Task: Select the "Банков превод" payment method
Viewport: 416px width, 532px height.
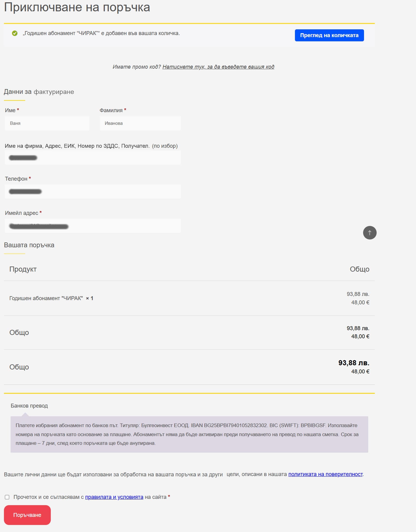Action: 29,405
